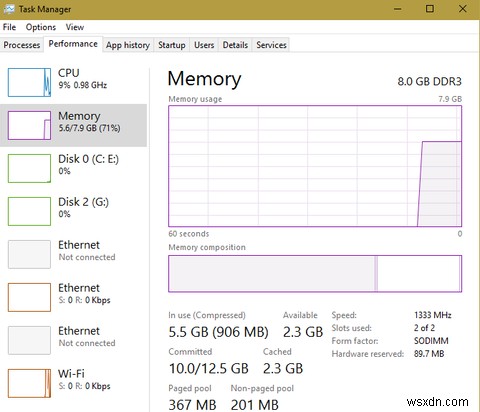The width and height of the screenshot is (480, 412).
Task: Click the 1333 MHz speed value
Action: click(433, 315)
